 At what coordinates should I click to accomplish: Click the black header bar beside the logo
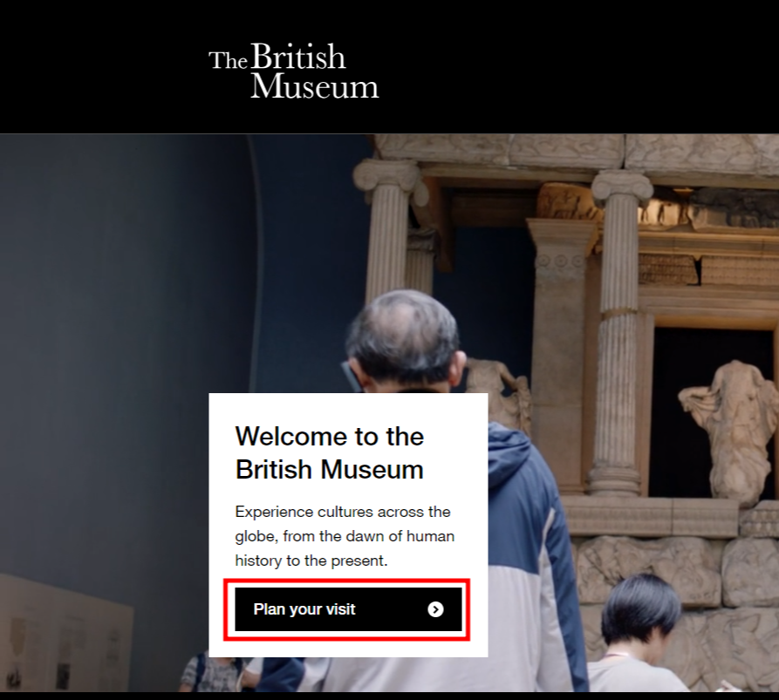click(x=571, y=67)
